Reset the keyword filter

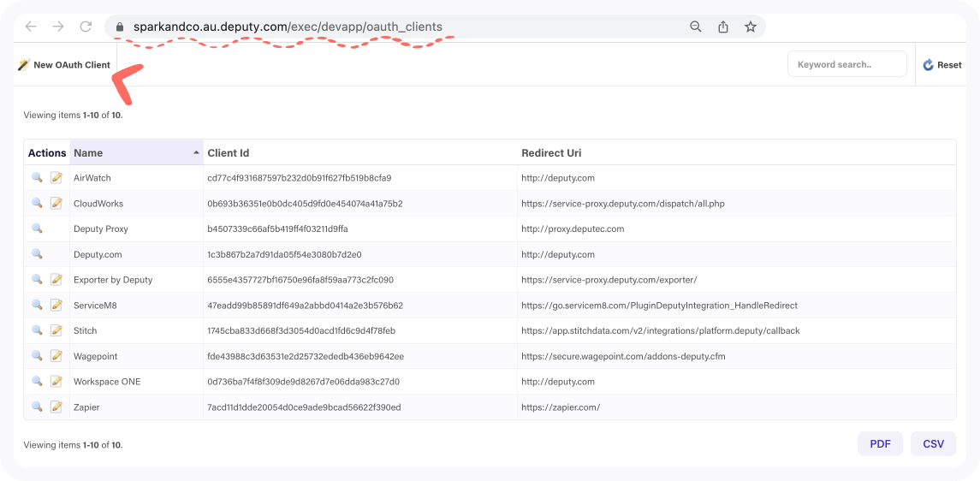[x=942, y=65]
